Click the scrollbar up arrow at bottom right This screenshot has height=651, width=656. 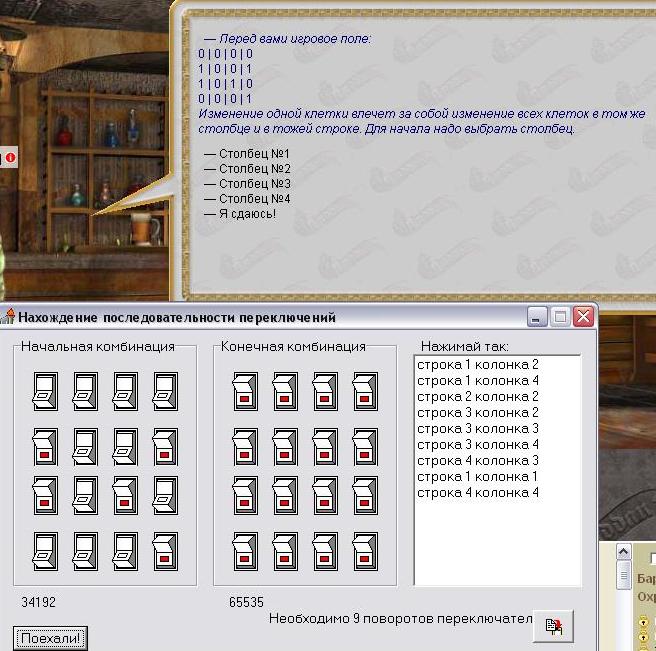(624, 553)
